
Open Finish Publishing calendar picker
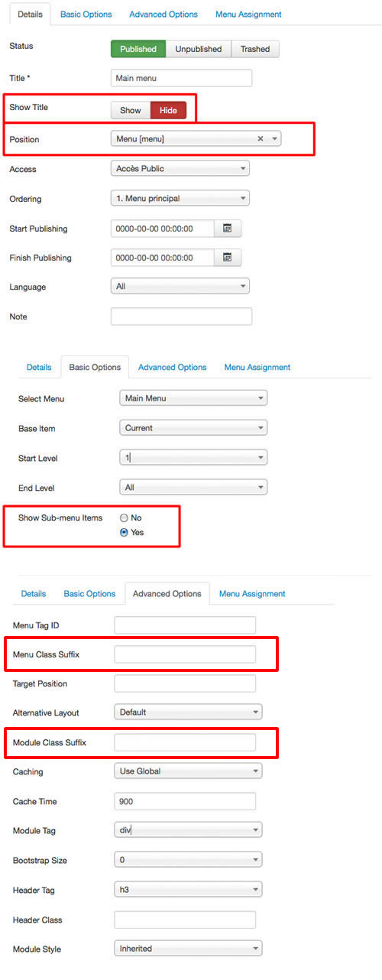point(227,258)
